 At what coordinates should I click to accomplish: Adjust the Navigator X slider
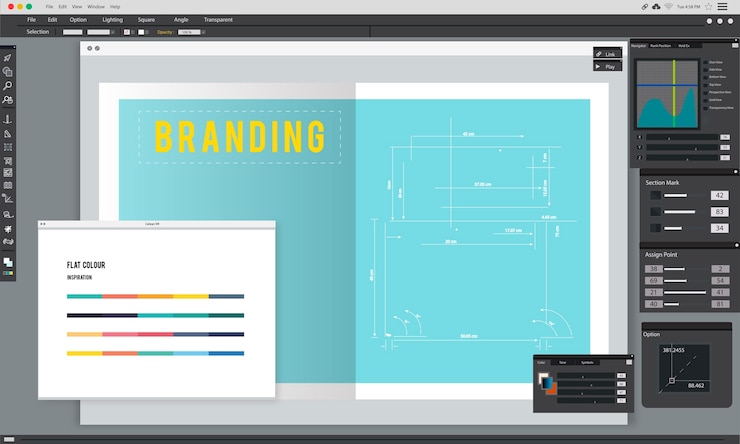682,137
